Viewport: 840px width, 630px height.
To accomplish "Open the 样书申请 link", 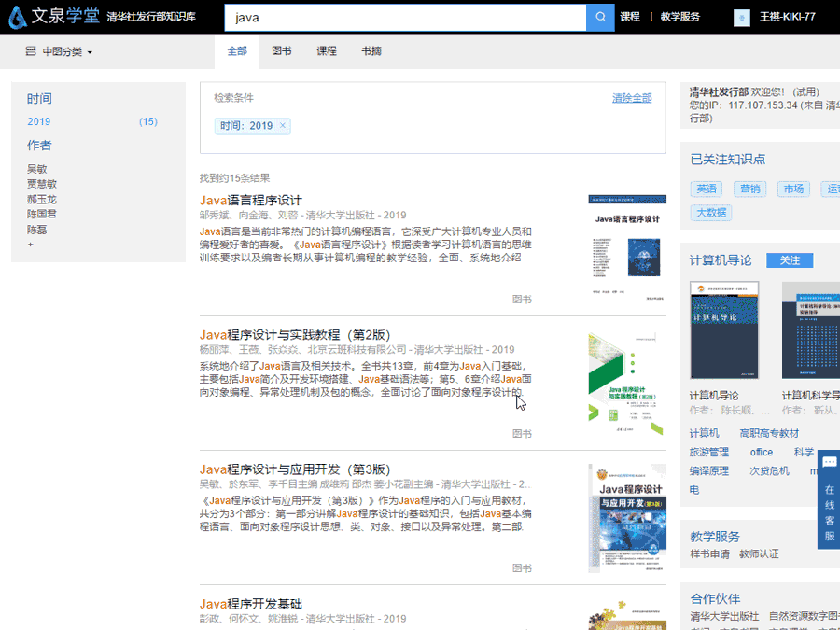I will click(709, 553).
